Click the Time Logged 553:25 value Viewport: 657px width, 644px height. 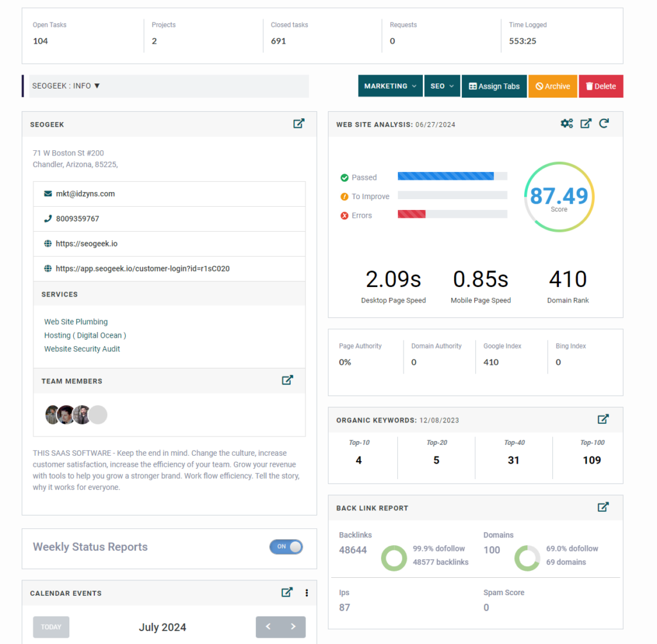(522, 41)
